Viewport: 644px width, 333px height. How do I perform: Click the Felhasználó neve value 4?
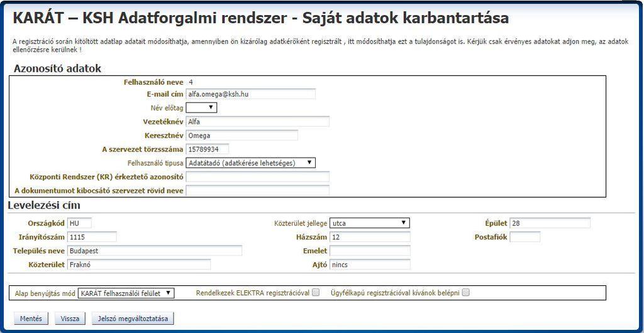coord(191,82)
